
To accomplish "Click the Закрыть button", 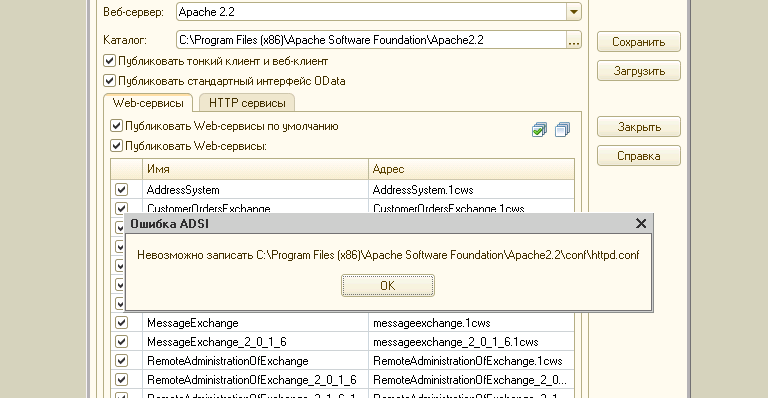I will coord(639,127).
